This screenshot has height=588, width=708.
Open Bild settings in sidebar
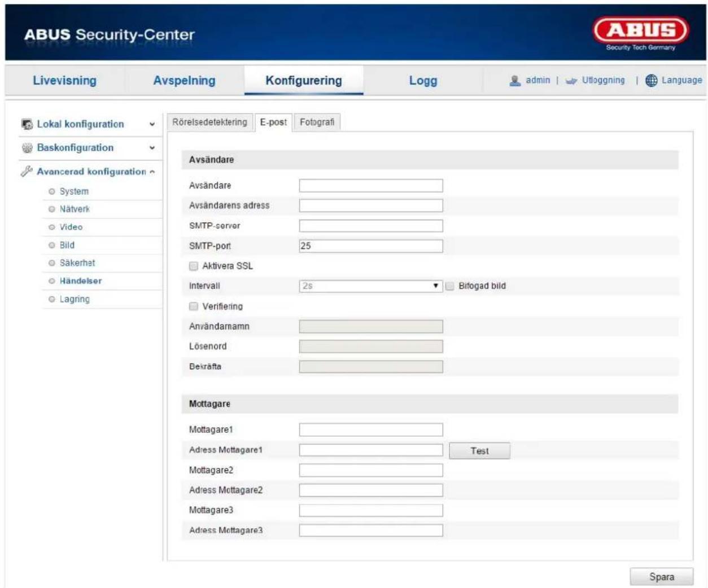coord(67,245)
